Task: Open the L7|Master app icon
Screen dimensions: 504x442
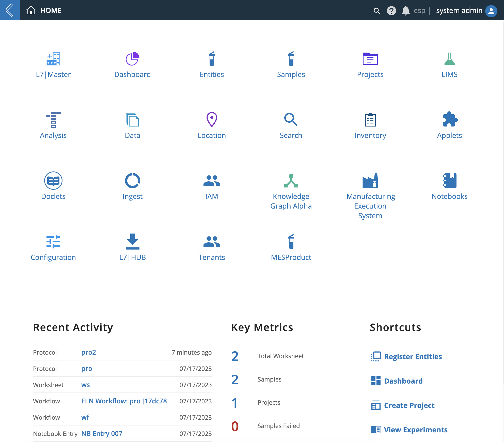Action: coord(53,59)
